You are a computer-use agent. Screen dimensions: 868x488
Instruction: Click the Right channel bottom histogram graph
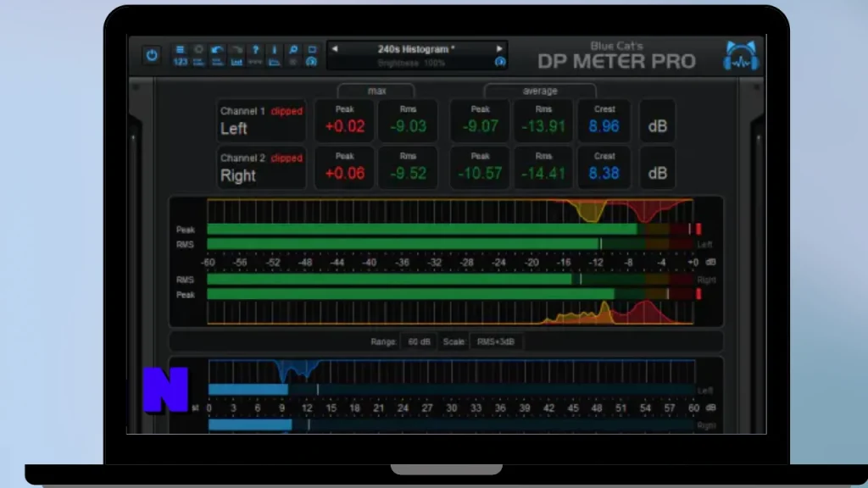click(450, 312)
